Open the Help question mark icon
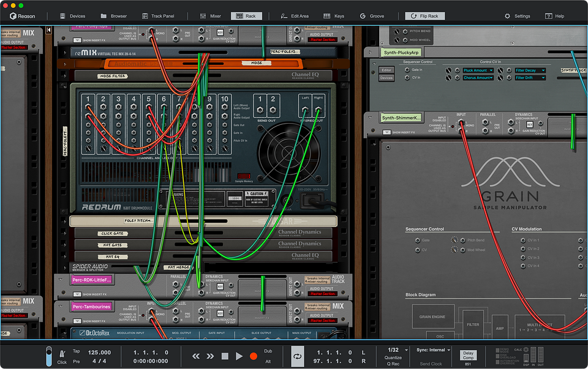Viewport: 588px width, 369px height. [554, 16]
